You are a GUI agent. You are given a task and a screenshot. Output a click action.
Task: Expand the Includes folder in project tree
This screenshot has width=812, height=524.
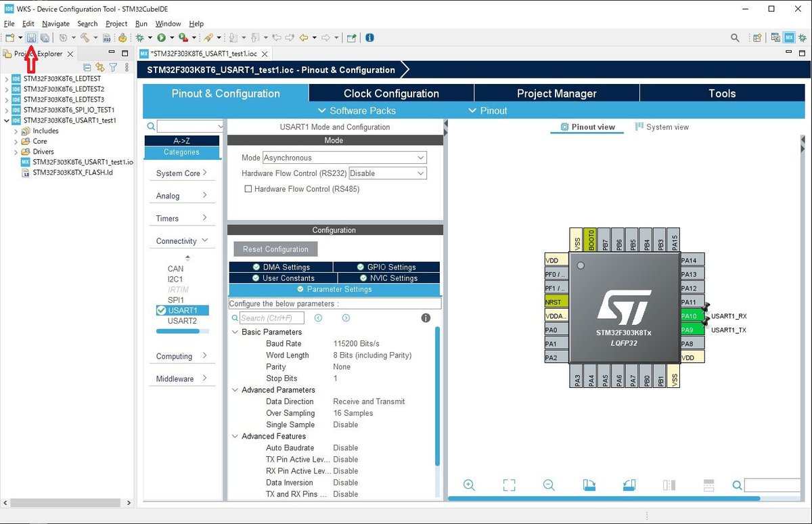[x=16, y=131]
